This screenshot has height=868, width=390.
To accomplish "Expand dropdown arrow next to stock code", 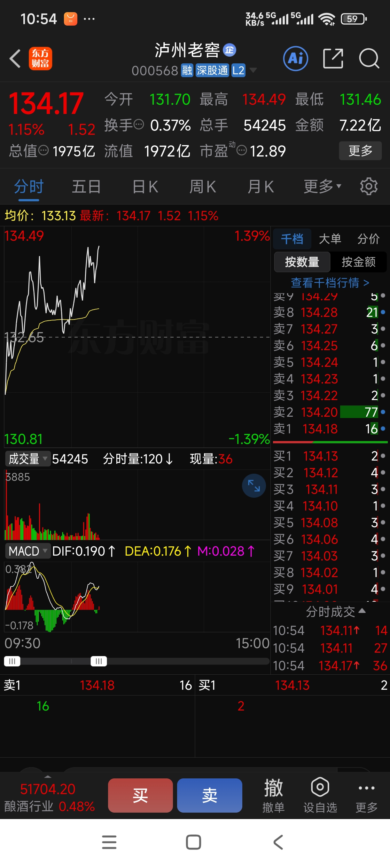I will [253, 70].
